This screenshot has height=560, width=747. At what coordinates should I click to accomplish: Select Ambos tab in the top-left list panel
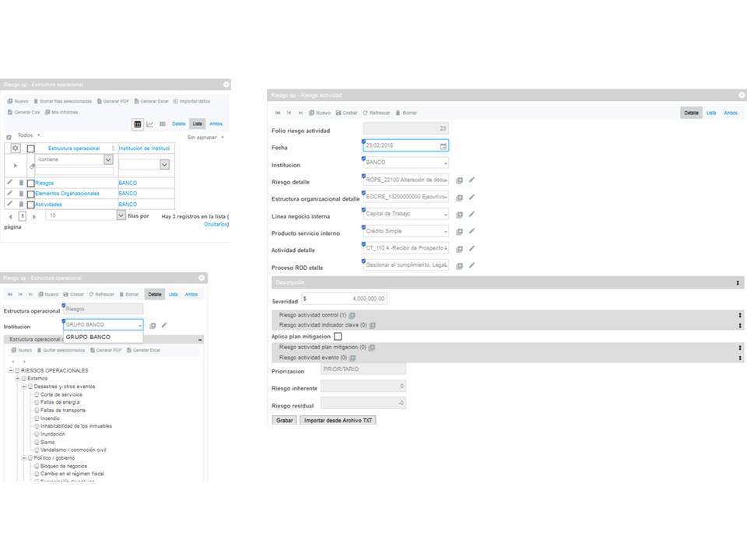tap(216, 124)
